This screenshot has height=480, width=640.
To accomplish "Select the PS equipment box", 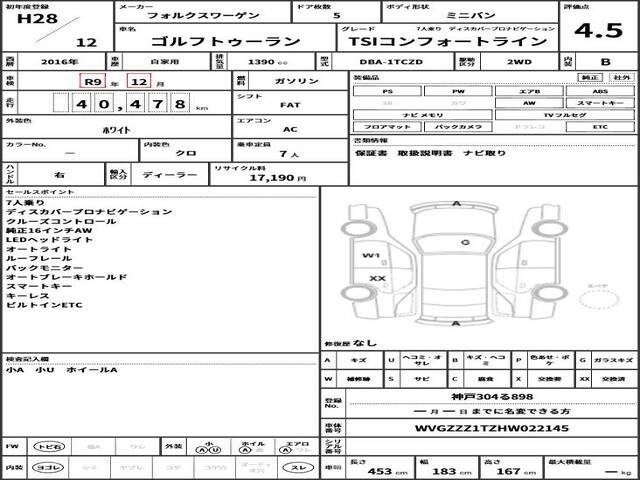I will click(x=387, y=91).
